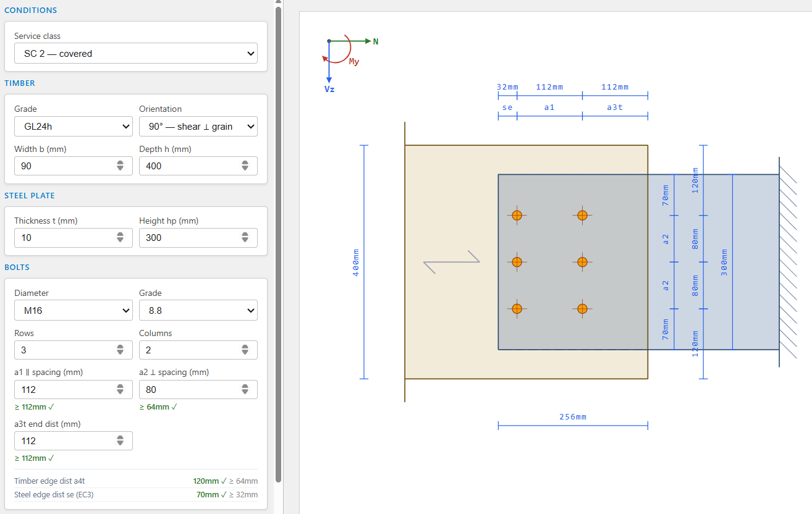Click the Height hp input field
Image resolution: width=812 pixels, height=514 pixels.
point(198,238)
